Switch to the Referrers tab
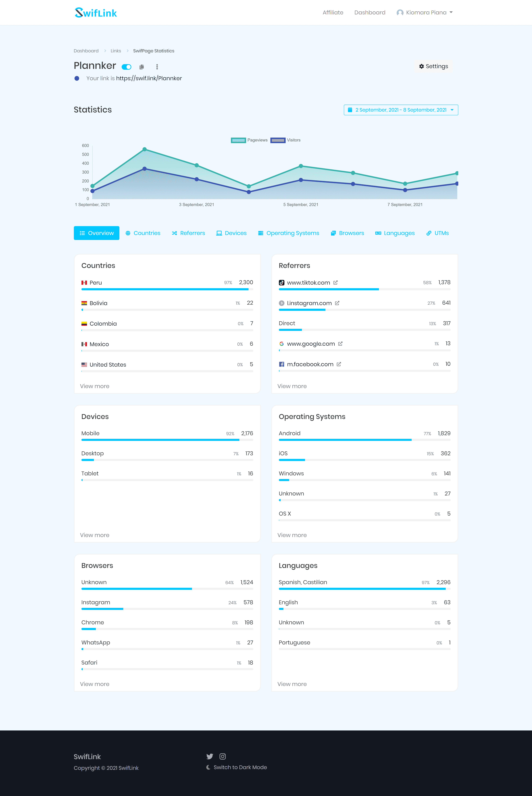 click(188, 233)
